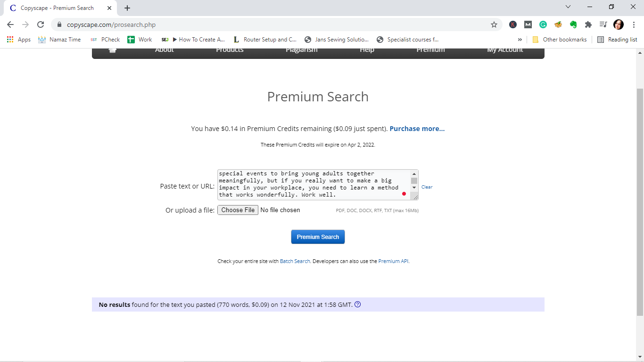Open the tab search dropdown arrow

tap(568, 7)
